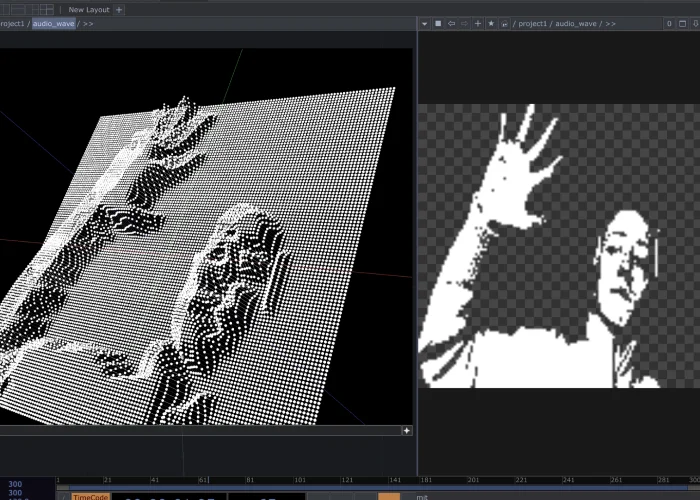Jump to frame 21 on the timeline
The height and width of the screenshot is (500, 700).
[x=107, y=480]
